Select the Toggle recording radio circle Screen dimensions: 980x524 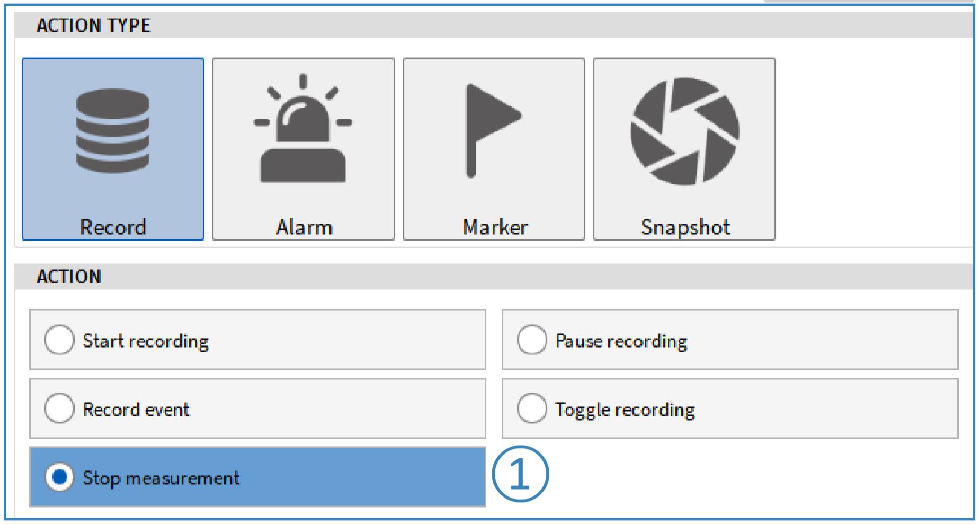pyautogui.click(x=532, y=408)
